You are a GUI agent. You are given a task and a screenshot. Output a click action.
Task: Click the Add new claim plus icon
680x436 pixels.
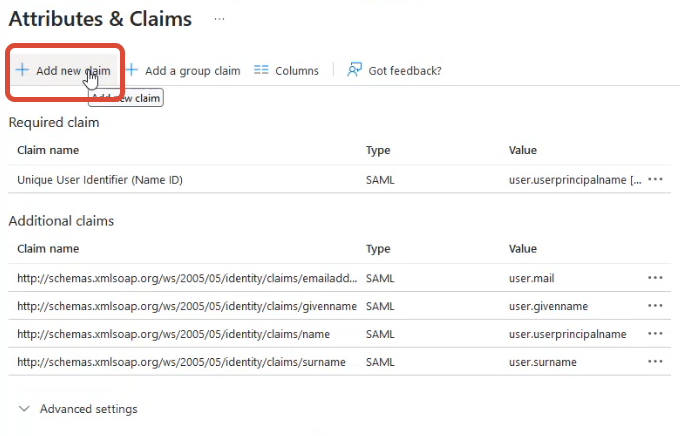[x=22, y=71]
